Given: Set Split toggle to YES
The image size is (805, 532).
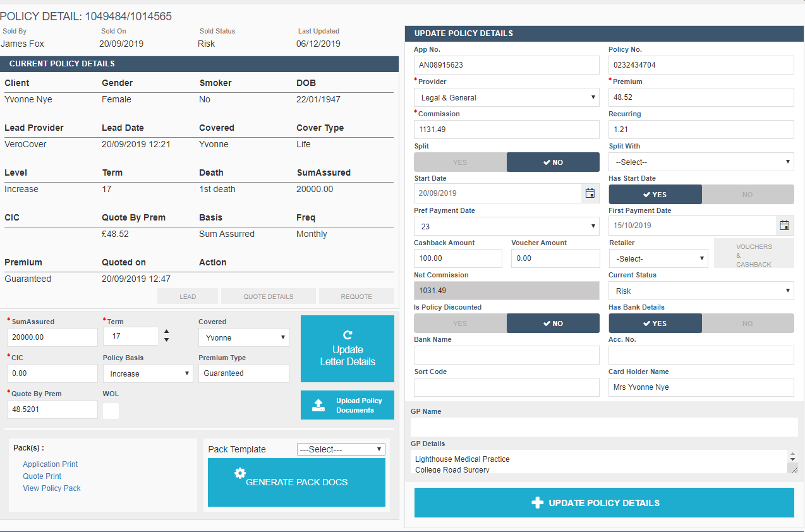Looking at the screenshot, I should pyautogui.click(x=460, y=162).
